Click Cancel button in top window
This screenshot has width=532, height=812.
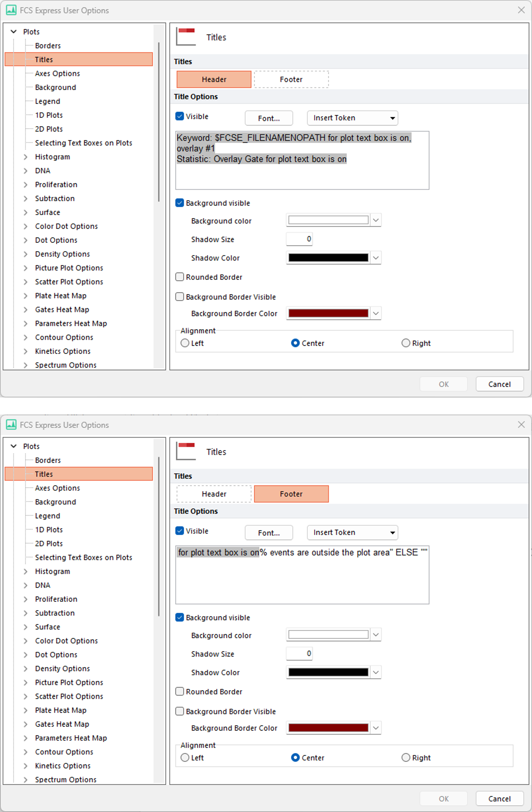[500, 384]
